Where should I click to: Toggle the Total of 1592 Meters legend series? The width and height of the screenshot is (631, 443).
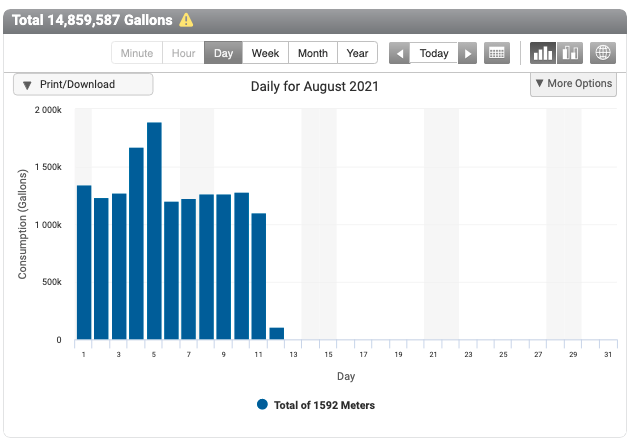coord(315,405)
